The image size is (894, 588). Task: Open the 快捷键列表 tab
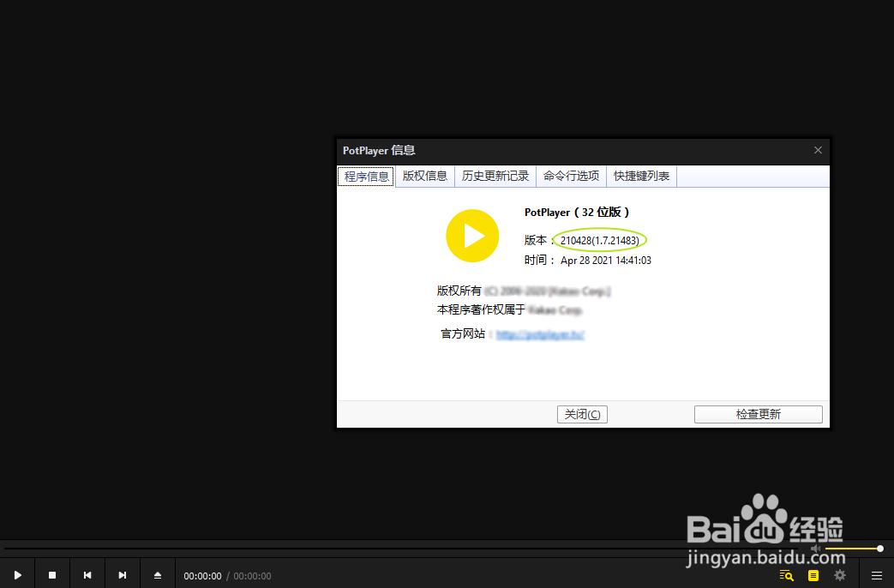tap(641, 176)
